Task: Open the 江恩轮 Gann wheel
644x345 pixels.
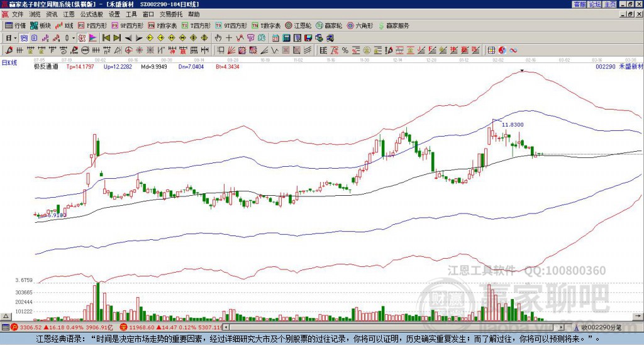Action: 298,25
